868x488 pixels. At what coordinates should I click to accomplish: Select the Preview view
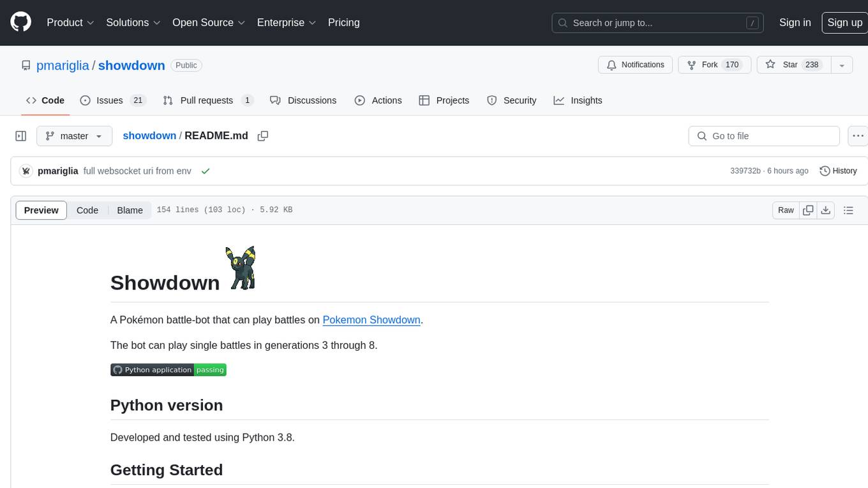[41, 210]
